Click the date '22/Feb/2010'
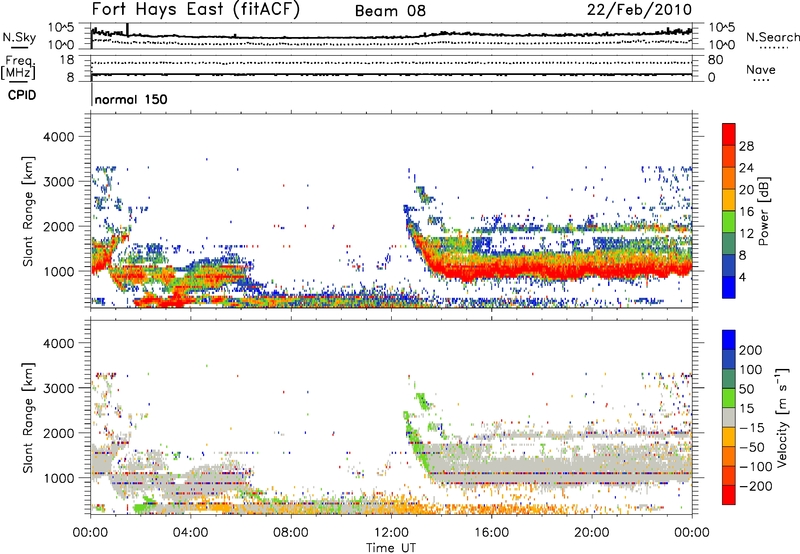The image size is (800, 554). click(639, 9)
